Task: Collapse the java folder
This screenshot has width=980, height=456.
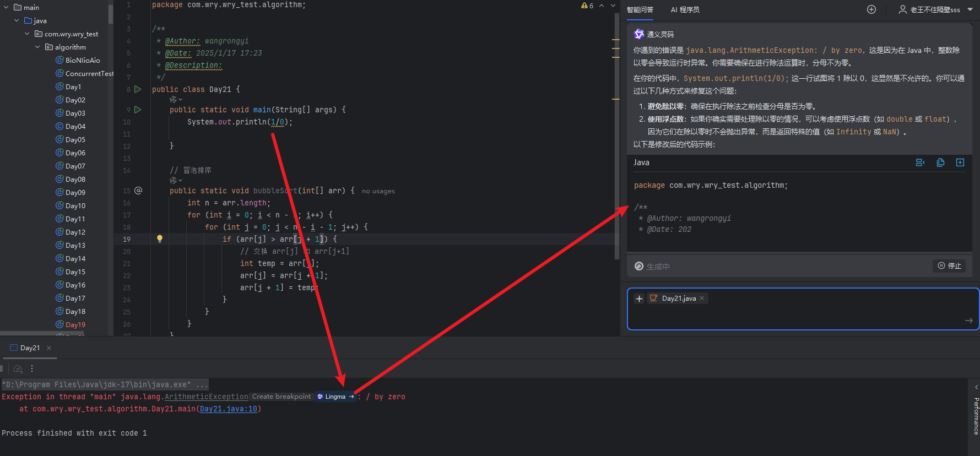Action: pos(17,21)
